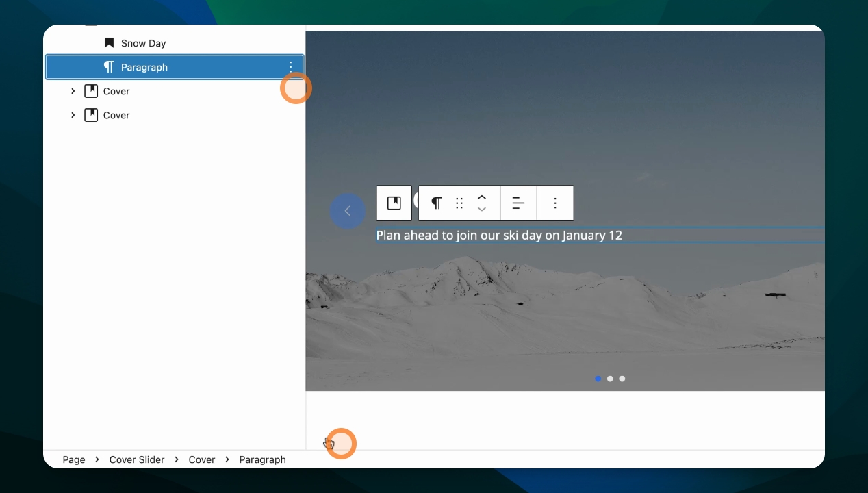Click the bookmark icon beside Snow Day
This screenshot has width=868, height=493.
[109, 43]
